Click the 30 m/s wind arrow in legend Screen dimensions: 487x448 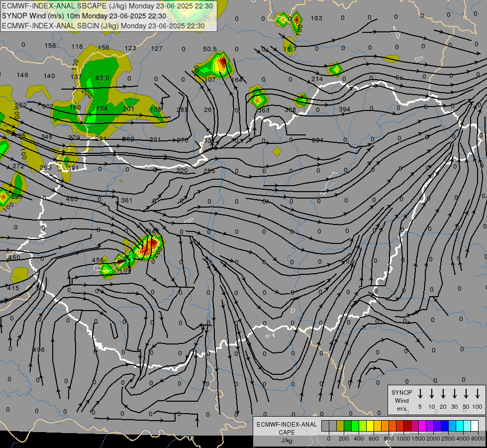coord(454,394)
